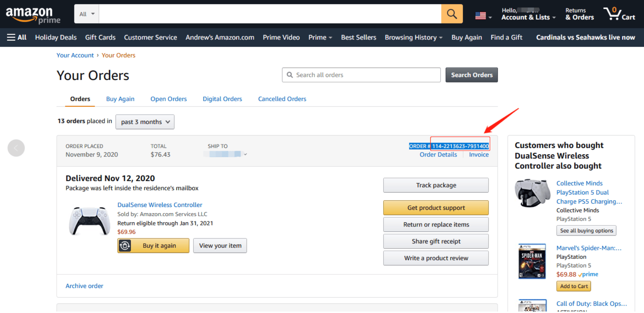Viewport: 644px width, 313px height.
Task: Open the All search category dropdown
Action: coord(87,14)
